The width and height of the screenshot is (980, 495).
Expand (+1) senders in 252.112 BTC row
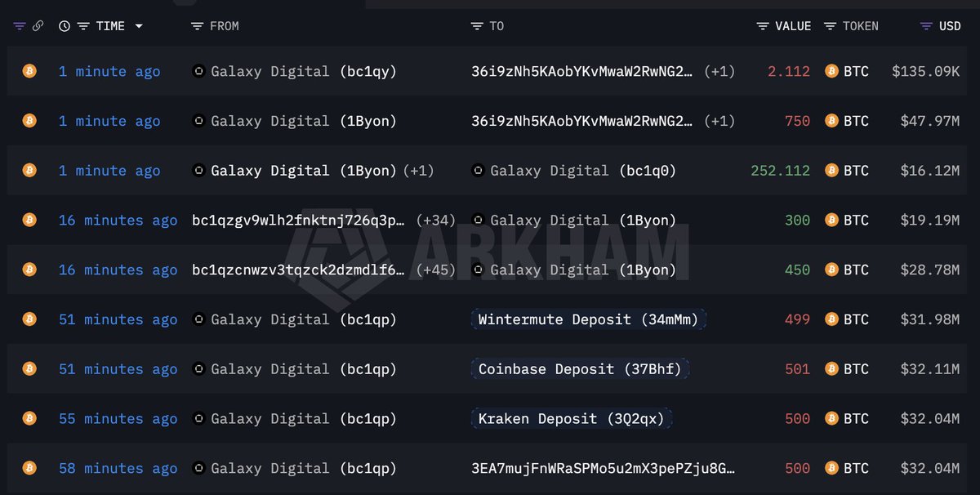point(417,171)
